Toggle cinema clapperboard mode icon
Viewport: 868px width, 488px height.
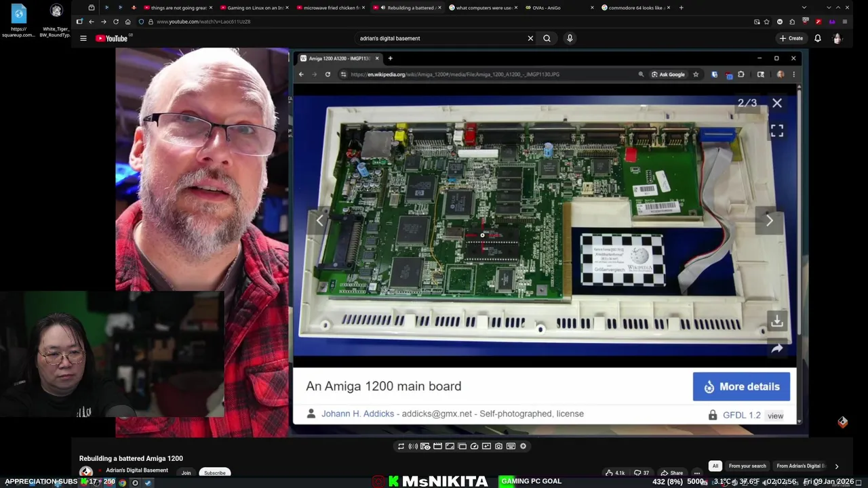437,446
